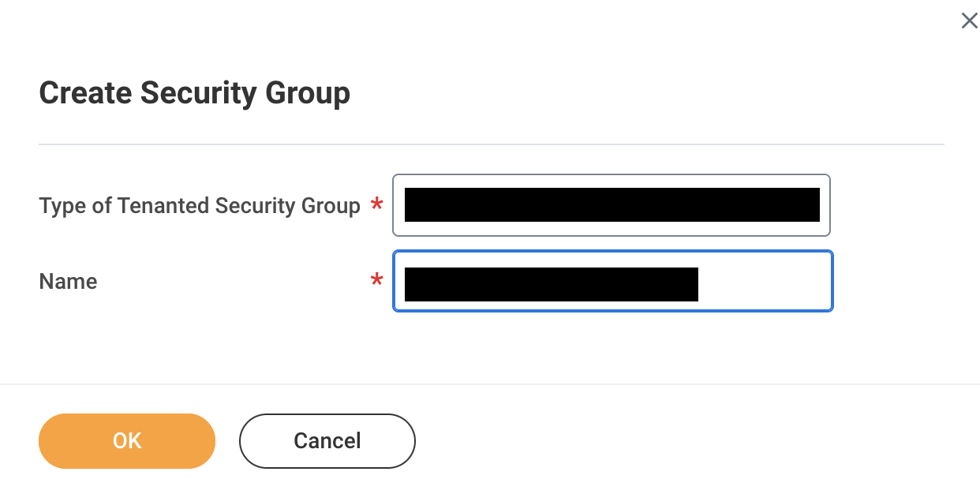The width and height of the screenshot is (980, 494).
Task: Focus the Name input field
Action: (612, 282)
